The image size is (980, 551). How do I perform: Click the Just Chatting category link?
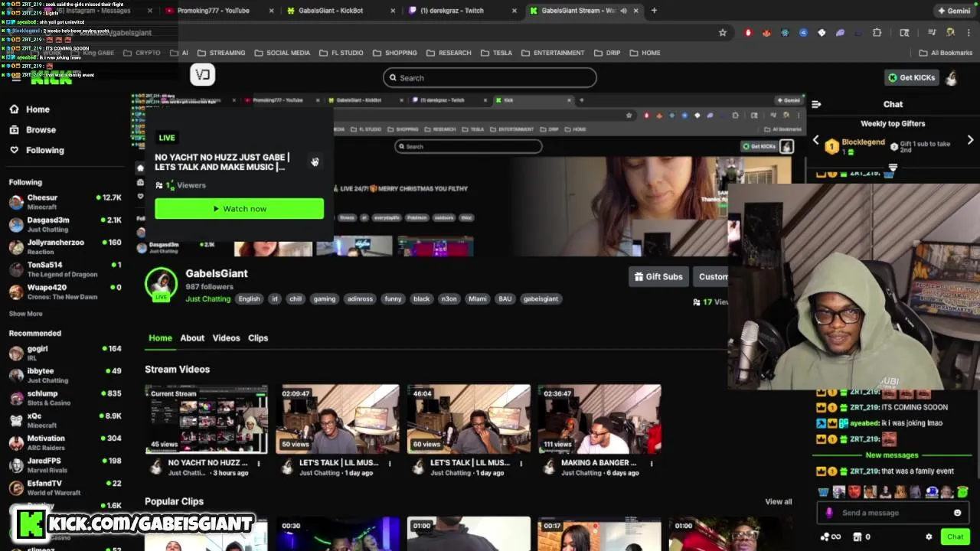(207, 298)
